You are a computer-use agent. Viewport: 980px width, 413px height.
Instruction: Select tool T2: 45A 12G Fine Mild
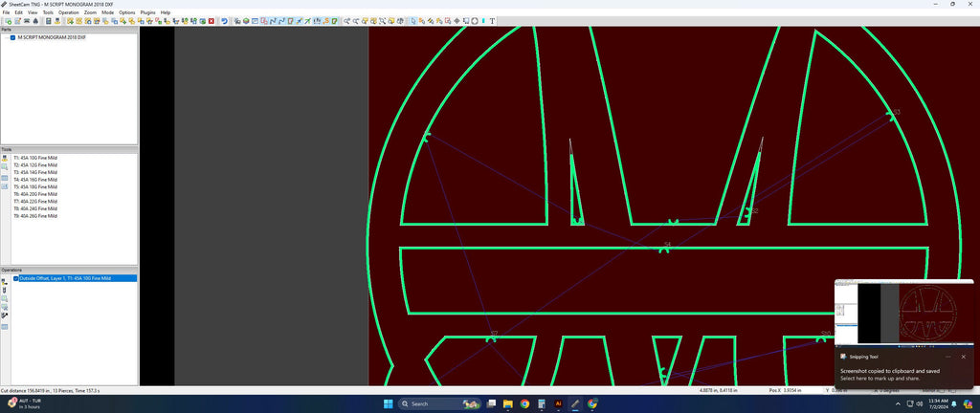[35, 164]
